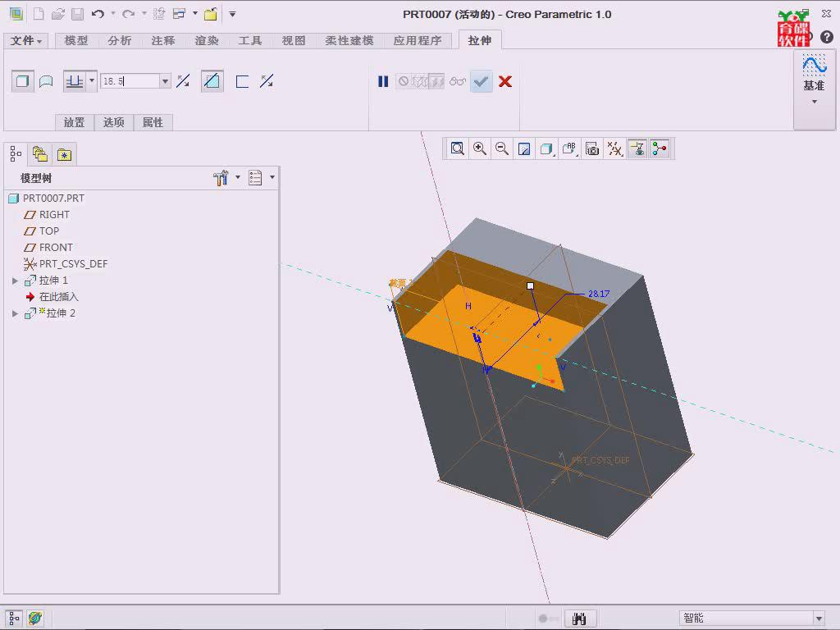Select the depth type button in extrude dashboard
The height and width of the screenshot is (630, 840).
click(74, 81)
